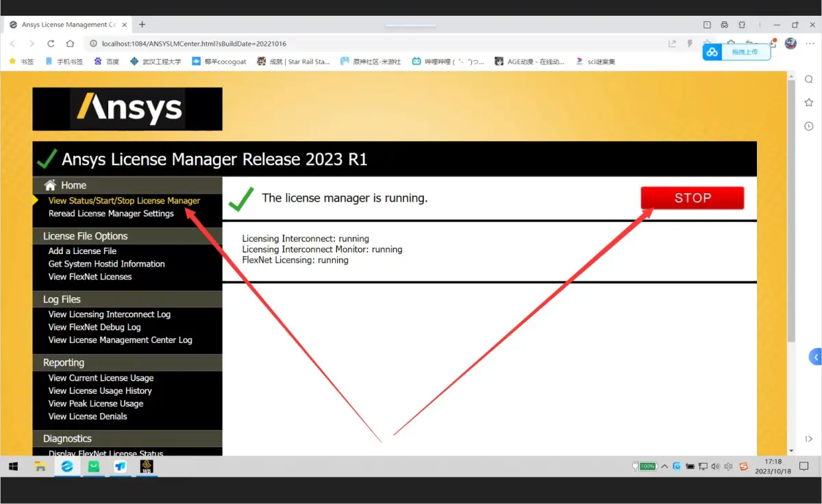Open the Windows Start menu
822x504 pixels.
[13, 466]
